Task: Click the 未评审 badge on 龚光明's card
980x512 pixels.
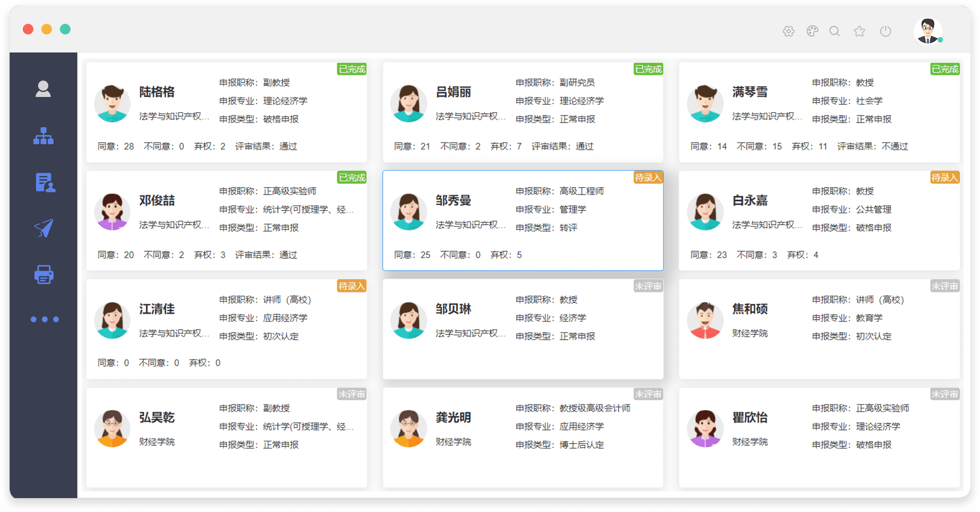Action: pos(648,394)
